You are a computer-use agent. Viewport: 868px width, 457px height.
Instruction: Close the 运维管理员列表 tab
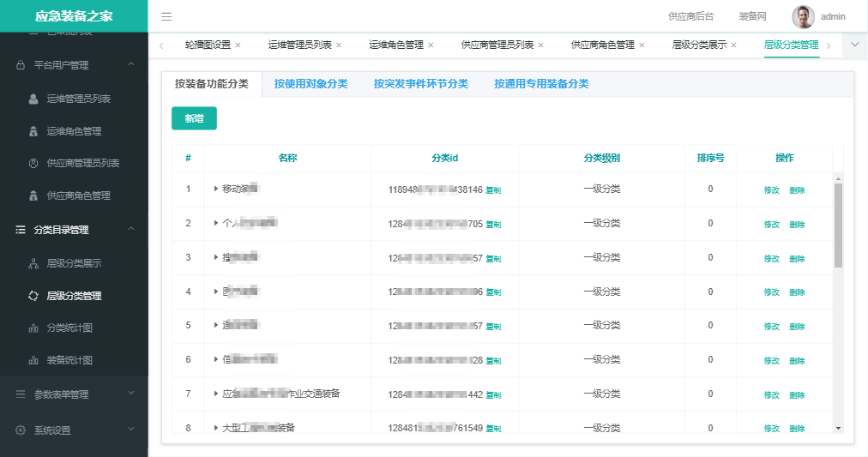(x=339, y=45)
